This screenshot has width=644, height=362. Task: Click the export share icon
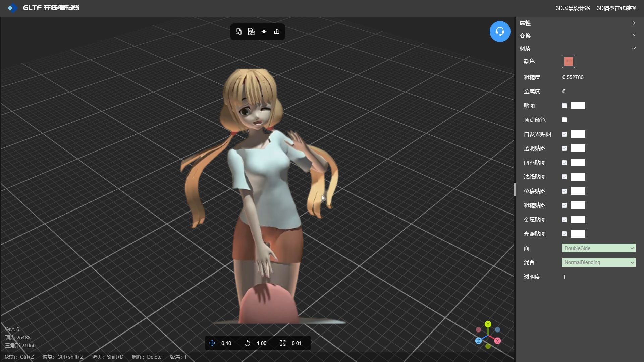(277, 32)
